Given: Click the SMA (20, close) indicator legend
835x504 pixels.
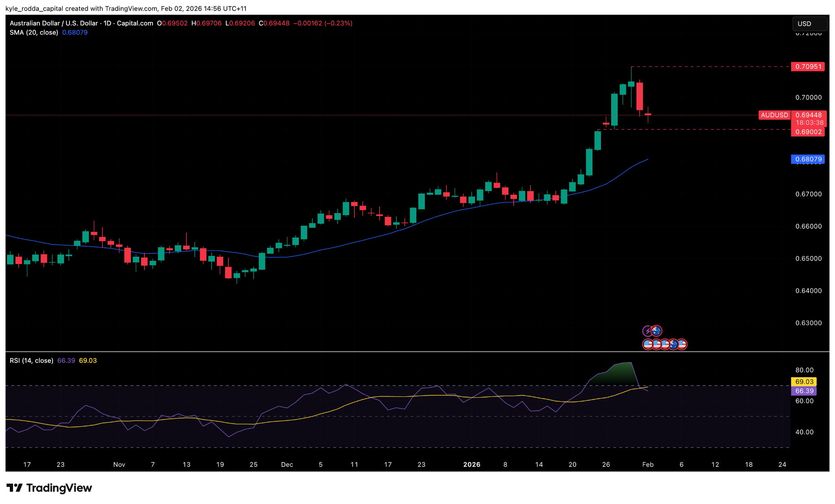Looking at the screenshot, I should coord(34,33).
